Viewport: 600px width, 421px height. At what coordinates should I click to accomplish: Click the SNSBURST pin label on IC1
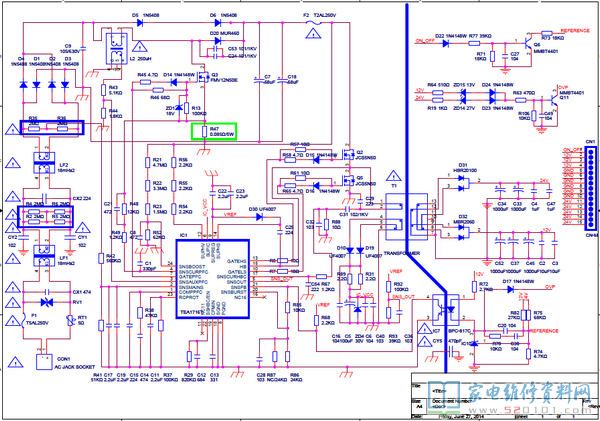point(234,292)
